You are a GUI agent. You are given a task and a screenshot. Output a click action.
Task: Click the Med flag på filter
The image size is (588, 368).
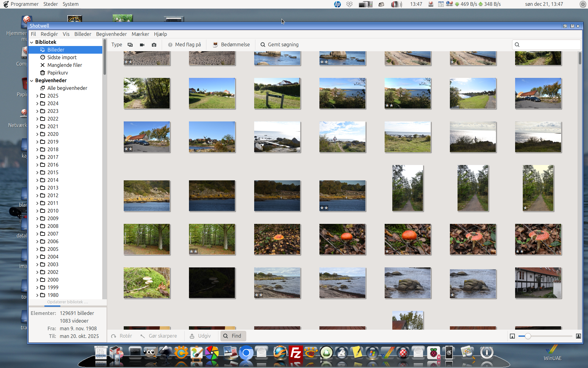click(184, 45)
